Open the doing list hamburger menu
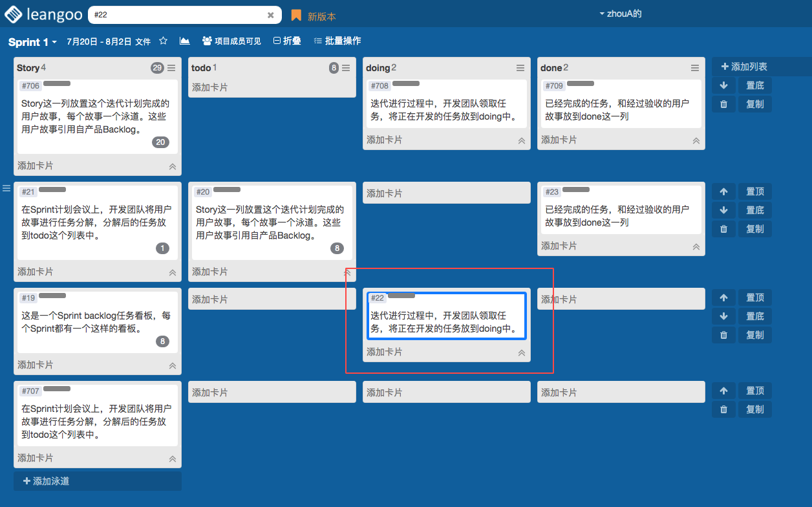The width and height of the screenshot is (812, 507). pos(520,68)
